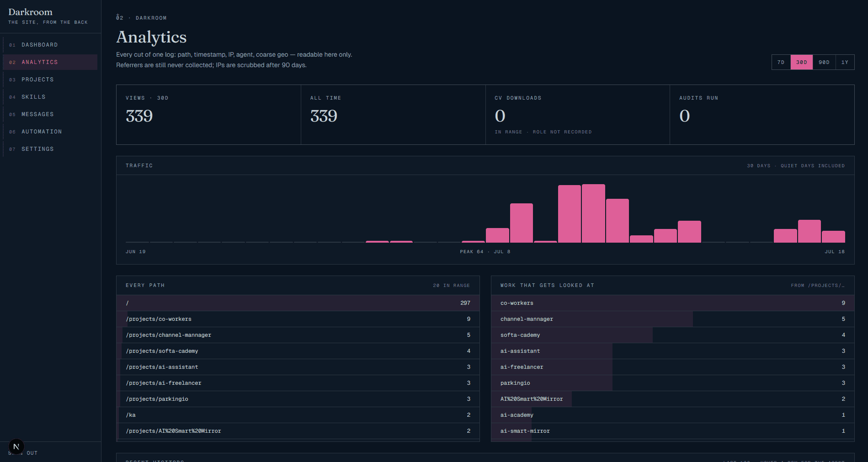Switch the range to 7D
868x462 pixels.
781,62
